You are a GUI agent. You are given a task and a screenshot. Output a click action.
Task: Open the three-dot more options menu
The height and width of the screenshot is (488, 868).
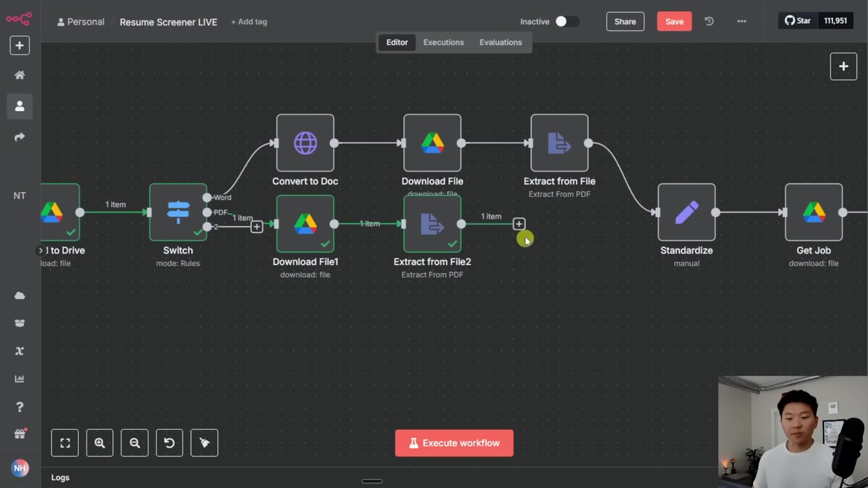[741, 21]
